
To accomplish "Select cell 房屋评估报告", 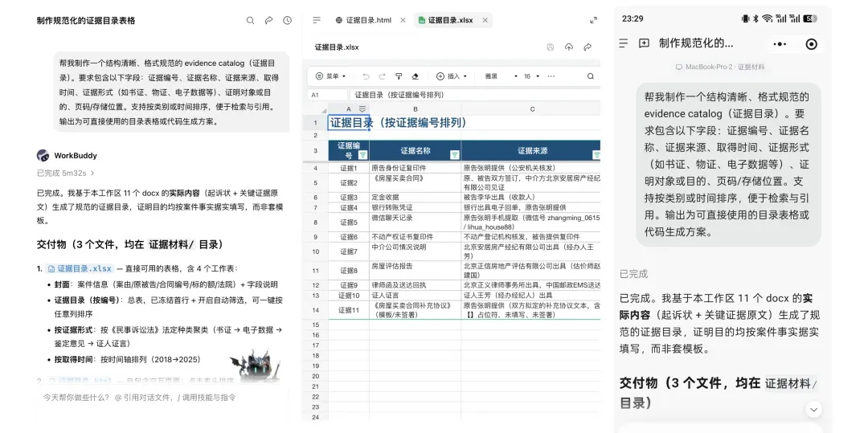I will [416, 271].
